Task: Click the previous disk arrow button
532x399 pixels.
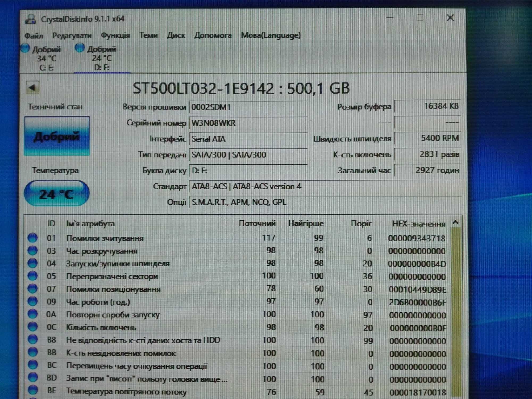Action: pos(33,88)
